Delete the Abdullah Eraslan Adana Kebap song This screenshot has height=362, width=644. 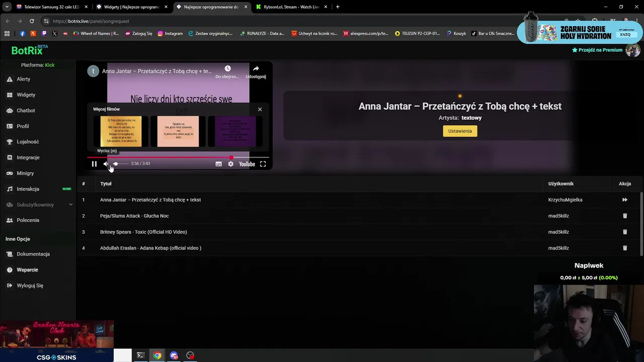point(625,248)
